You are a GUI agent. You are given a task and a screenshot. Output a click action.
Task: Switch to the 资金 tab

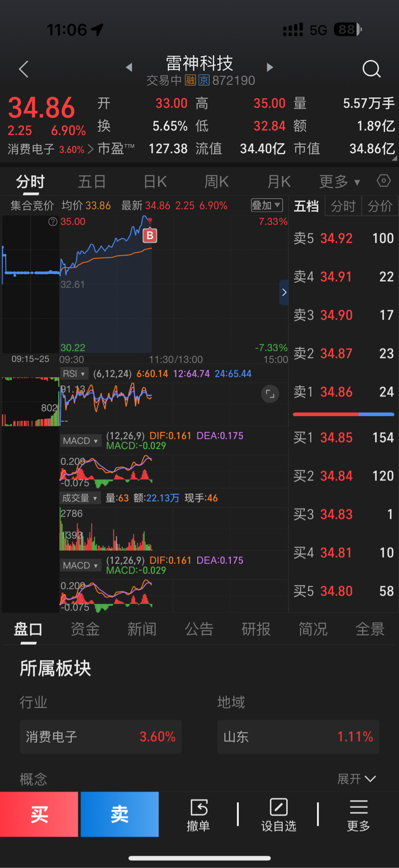85,629
